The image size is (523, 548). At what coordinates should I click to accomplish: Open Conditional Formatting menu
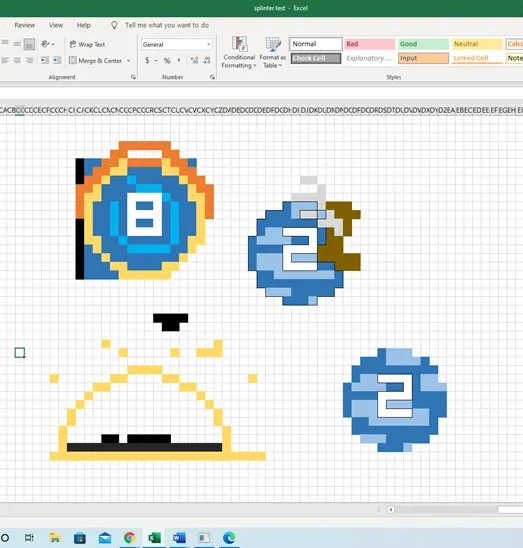coord(239,52)
